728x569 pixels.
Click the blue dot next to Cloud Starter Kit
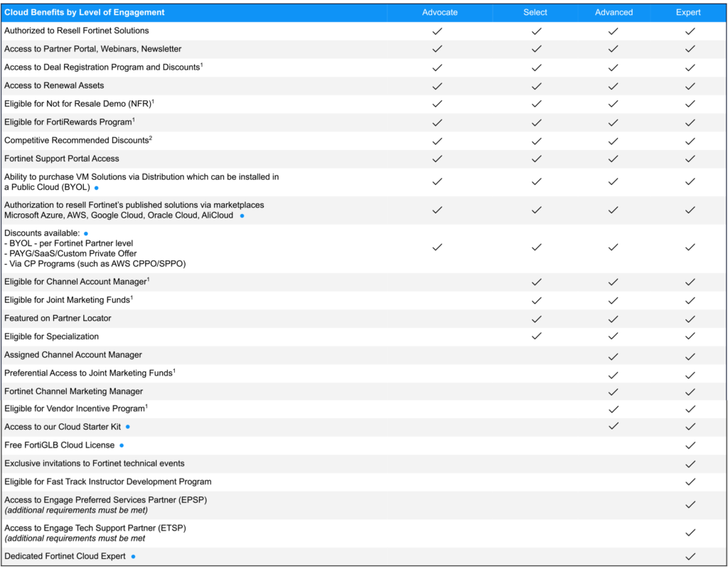tap(128, 427)
